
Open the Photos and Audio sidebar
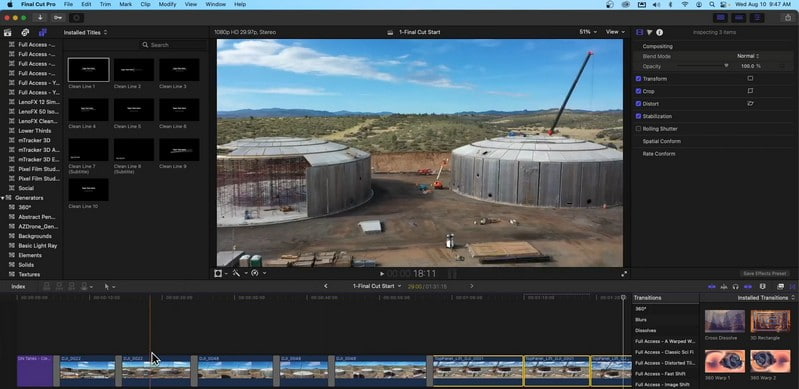tap(25, 32)
